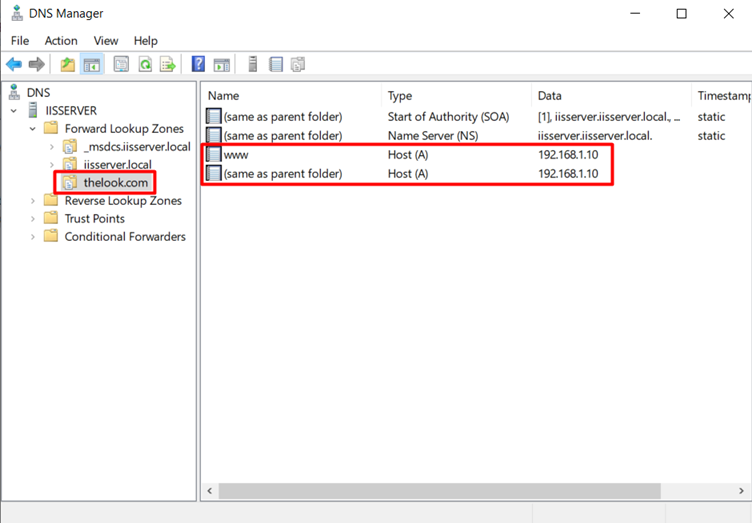Click the scrollbar left arrow
This screenshot has height=523, width=752.
210,490
